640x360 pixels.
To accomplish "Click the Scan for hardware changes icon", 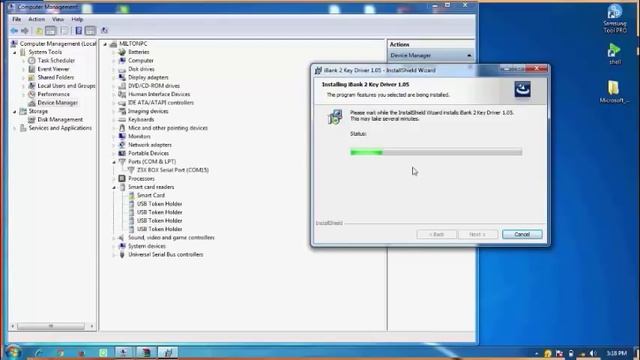I will click(104, 31).
